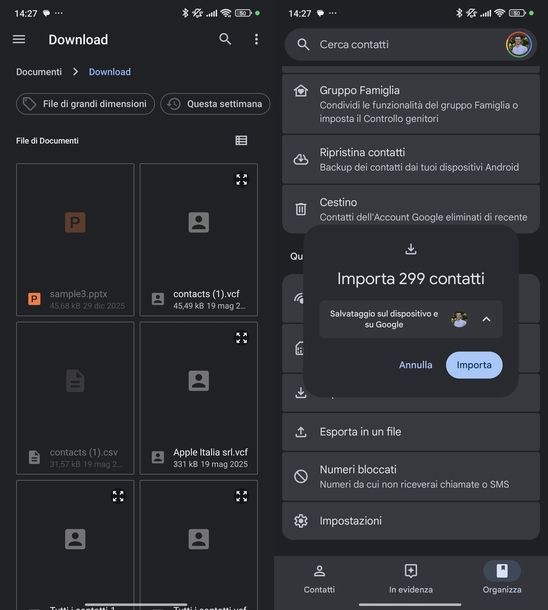Open Esporta in un file entry
The height and width of the screenshot is (610, 548).
click(411, 432)
